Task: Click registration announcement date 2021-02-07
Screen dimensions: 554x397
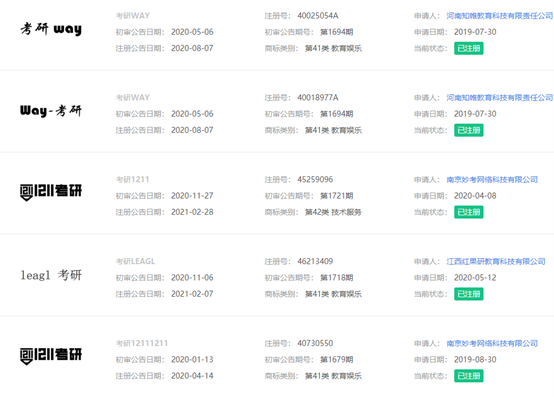Action: [192, 294]
